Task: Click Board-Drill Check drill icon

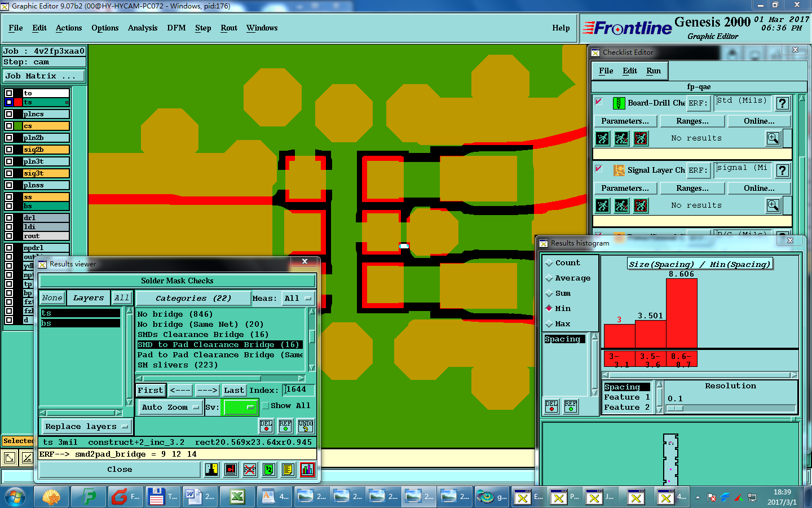Action: (x=619, y=103)
